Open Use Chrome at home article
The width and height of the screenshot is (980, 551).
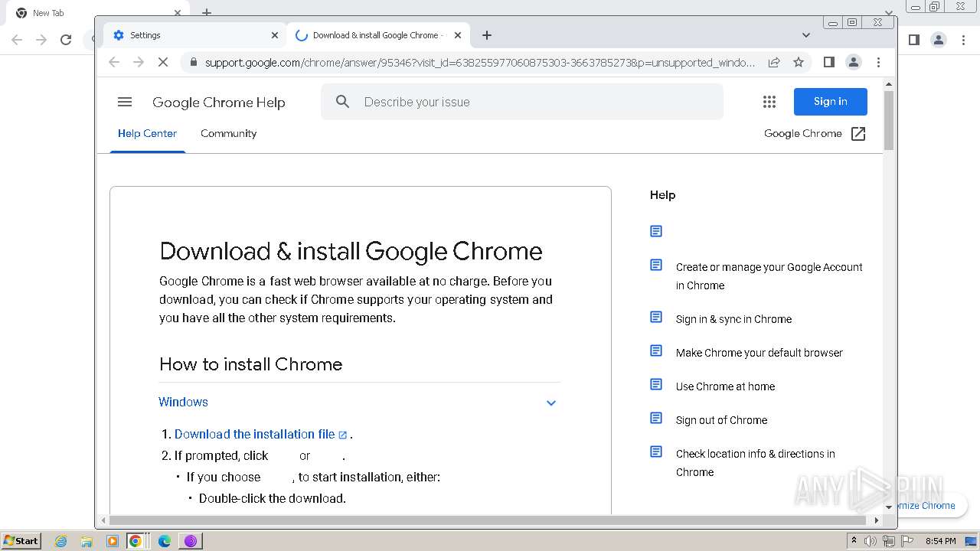(x=725, y=386)
